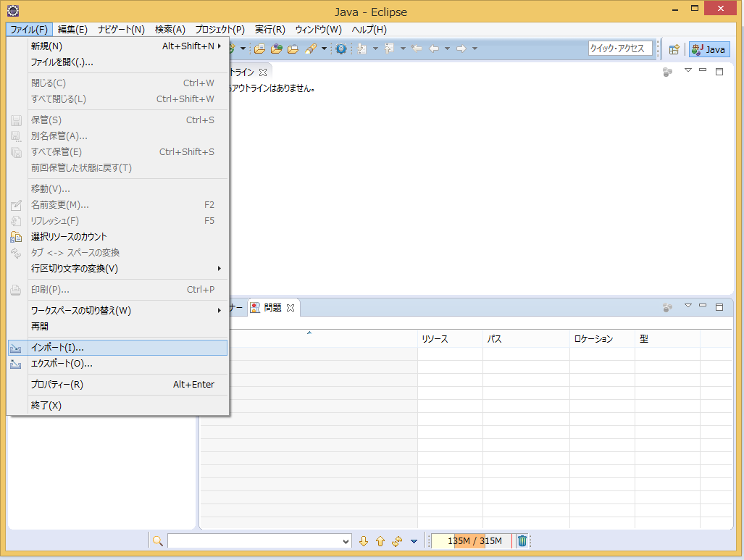
Task: Expand the 新規(N) submenu
Action: (x=220, y=46)
